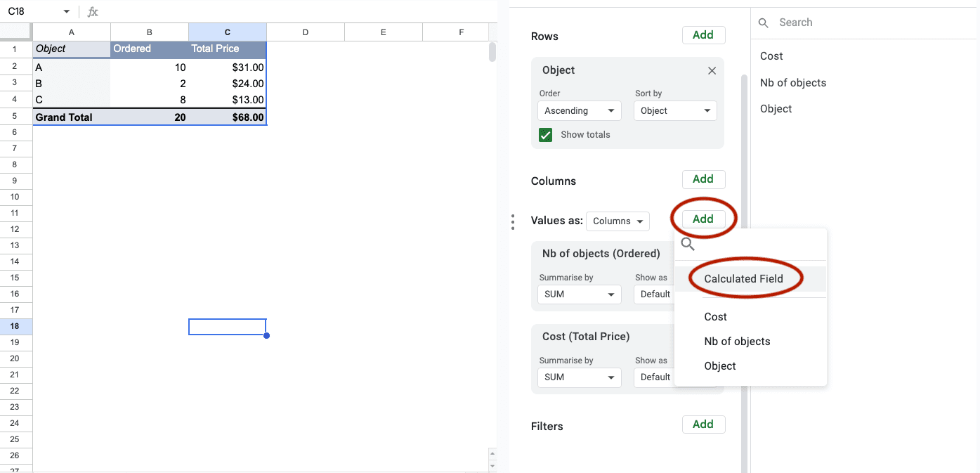Click Add next to Filters
The image size is (980, 473).
[x=703, y=424]
